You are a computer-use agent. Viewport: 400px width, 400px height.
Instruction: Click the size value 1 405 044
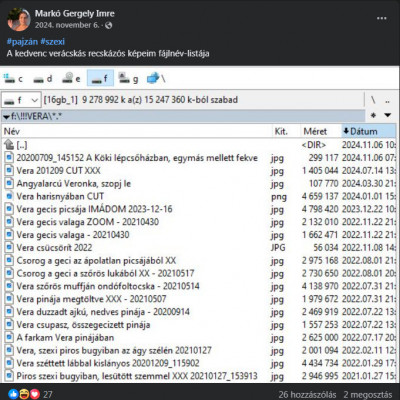pyautogui.click(x=320, y=171)
